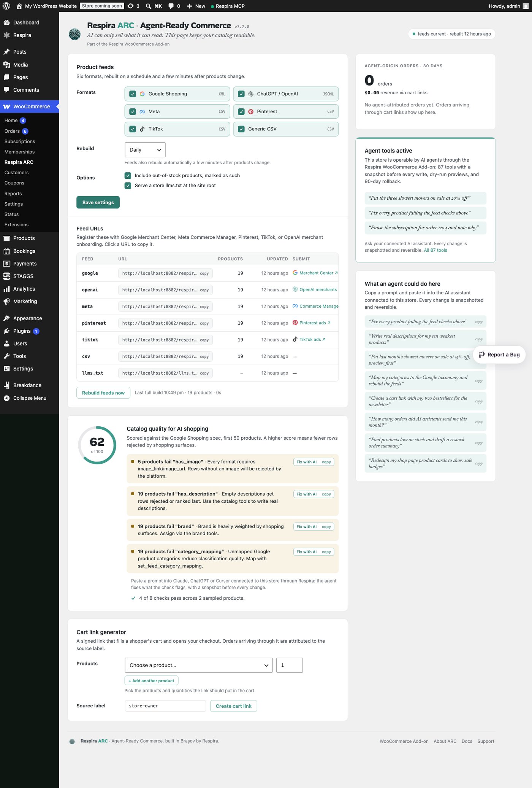
Task: Click the catalog quality score ring
Action: pos(97,445)
